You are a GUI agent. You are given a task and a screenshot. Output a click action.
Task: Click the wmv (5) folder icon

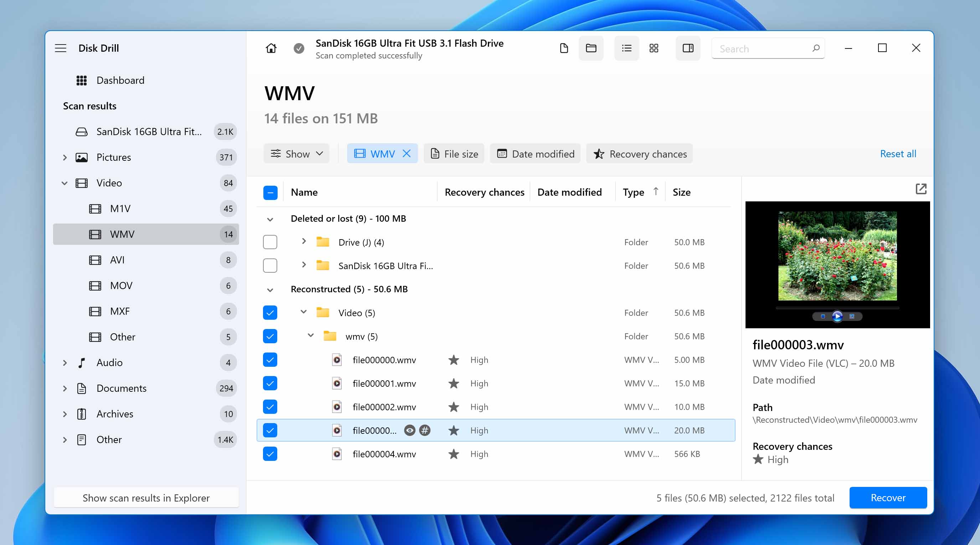pyautogui.click(x=329, y=336)
